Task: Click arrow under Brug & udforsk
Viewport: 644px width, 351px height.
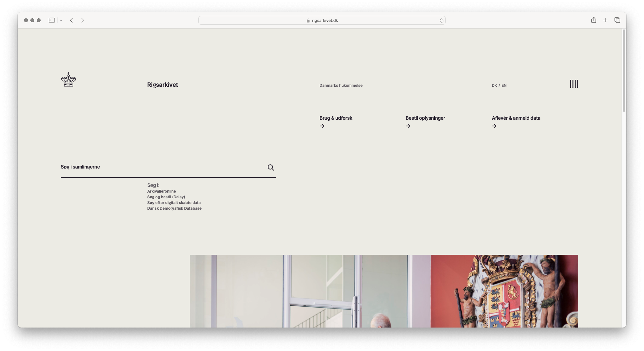Action: 322,126
